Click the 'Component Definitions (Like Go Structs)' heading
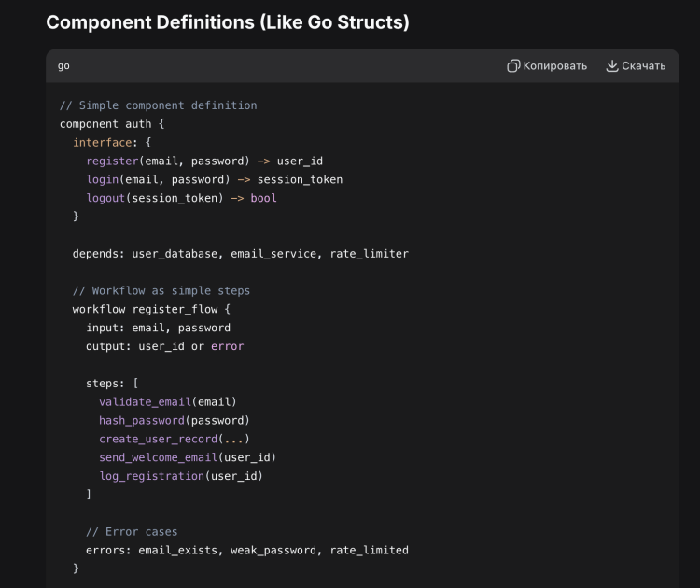Viewport: 700px width, 588px height. (x=228, y=22)
